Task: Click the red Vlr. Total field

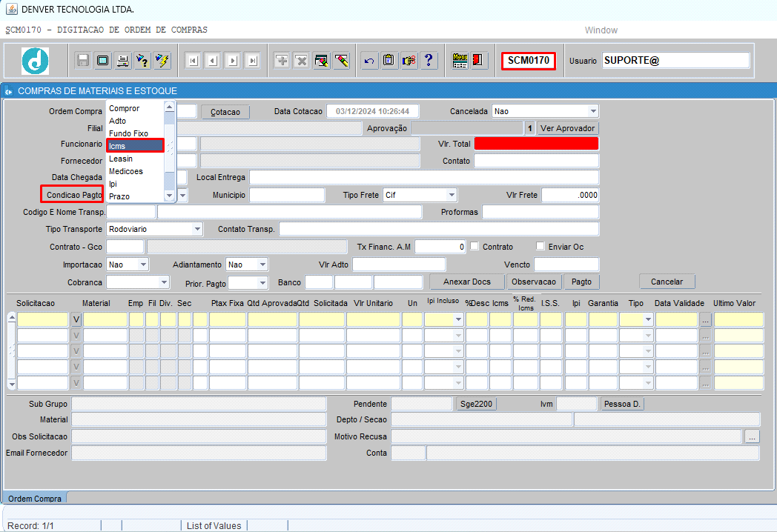Action: tap(536, 144)
